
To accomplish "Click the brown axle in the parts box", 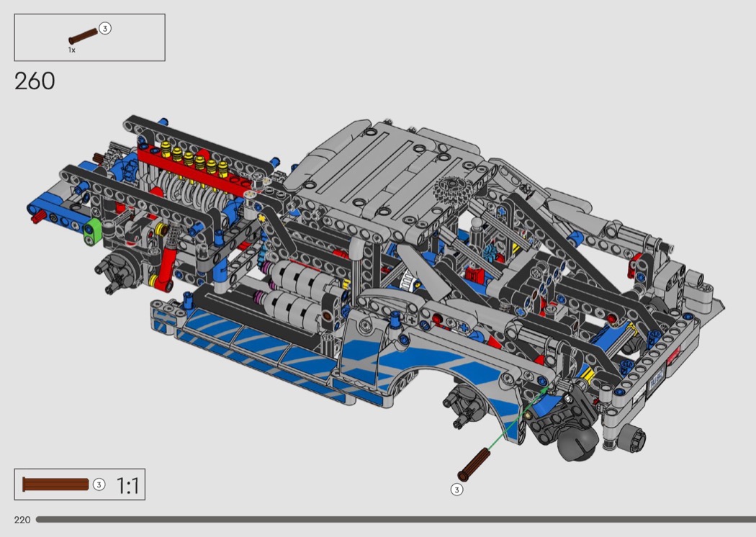I will (x=82, y=36).
